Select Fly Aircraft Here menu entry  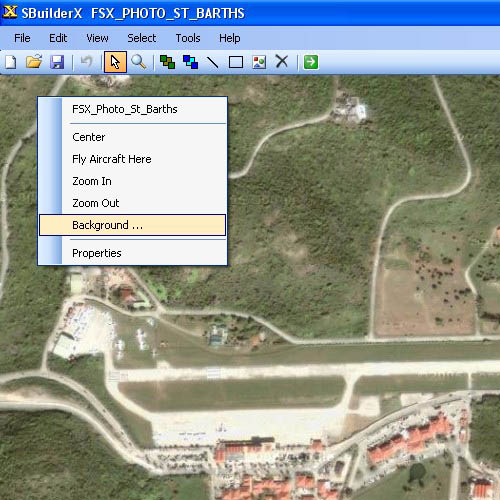[111, 159]
